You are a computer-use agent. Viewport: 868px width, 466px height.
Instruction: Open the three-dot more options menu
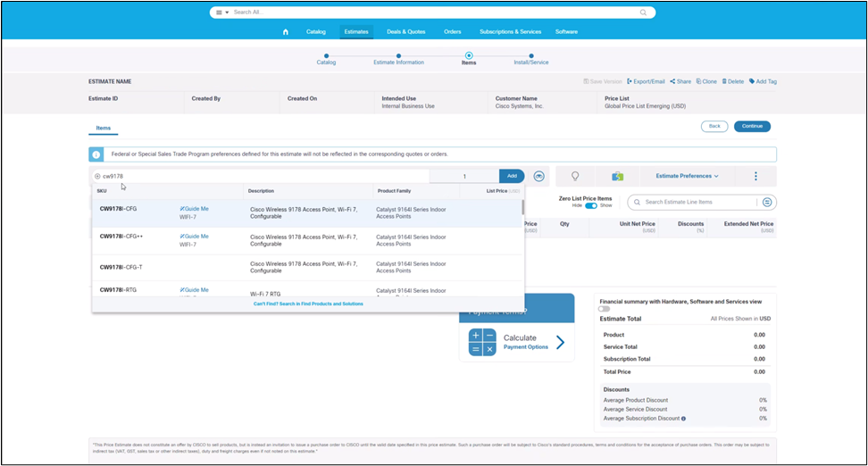[755, 176]
